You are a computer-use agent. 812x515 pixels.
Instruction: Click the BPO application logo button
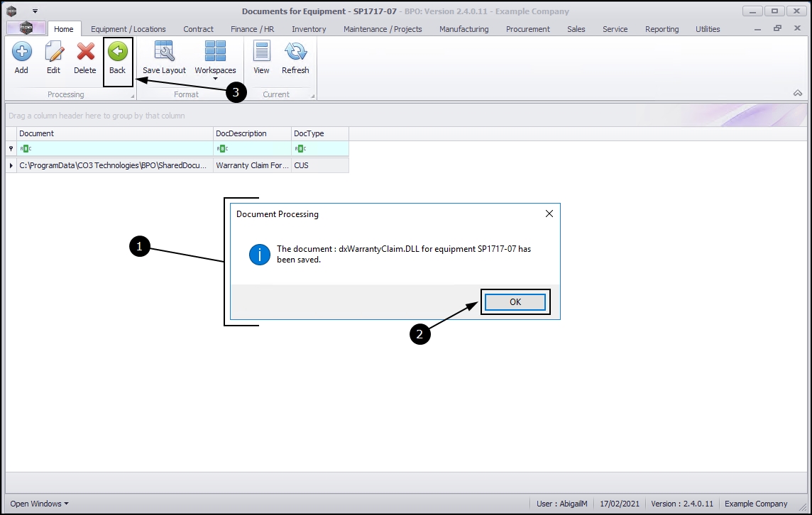[26, 28]
